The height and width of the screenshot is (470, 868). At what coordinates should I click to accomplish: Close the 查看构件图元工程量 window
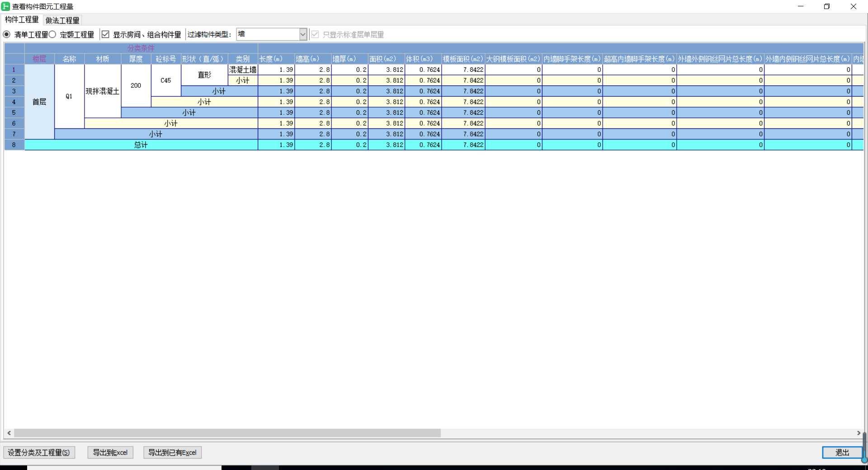click(854, 6)
